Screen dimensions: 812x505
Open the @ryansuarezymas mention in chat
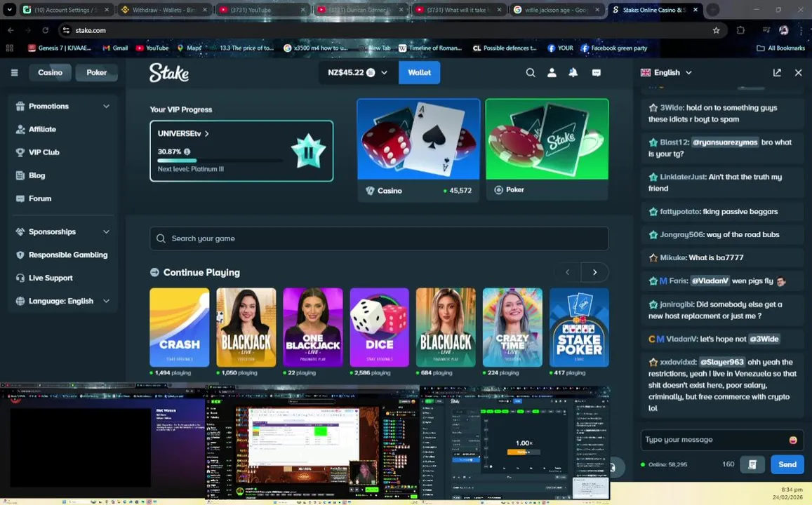(725, 142)
